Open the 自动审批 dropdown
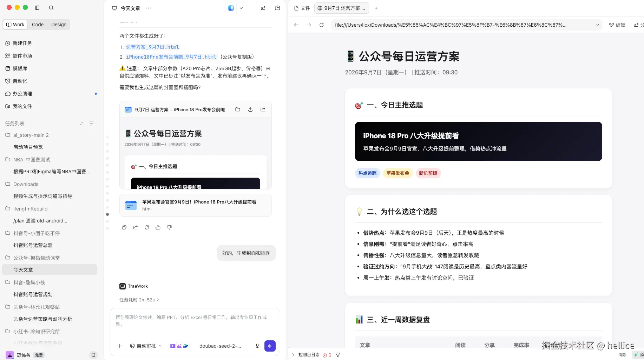The image size is (644, 360). (146, 346)
